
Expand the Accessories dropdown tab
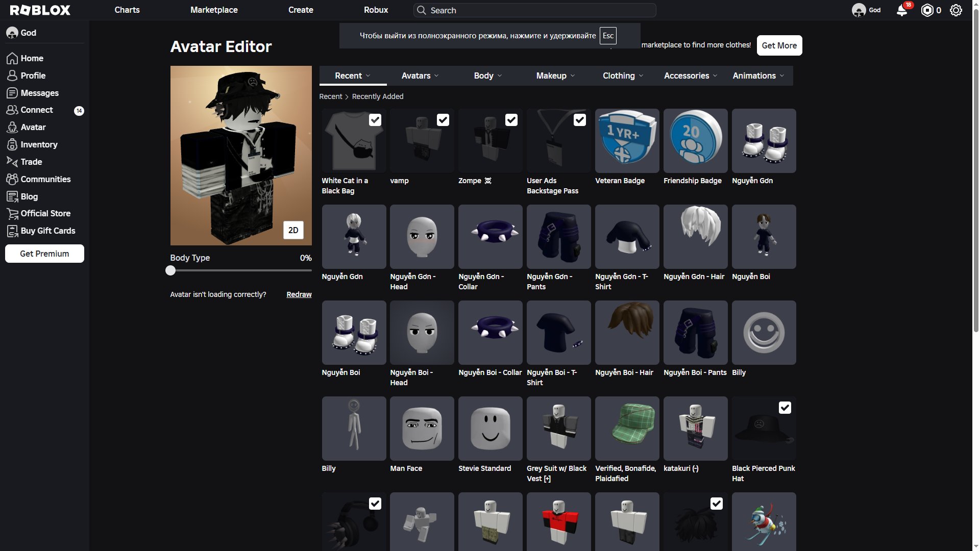point(691,76)
